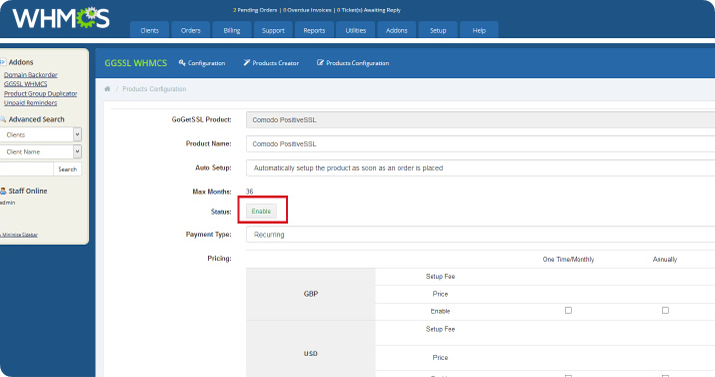Click the sidebar Search button
The height and width of the screenshot is (377, 715).
(67, 169)
